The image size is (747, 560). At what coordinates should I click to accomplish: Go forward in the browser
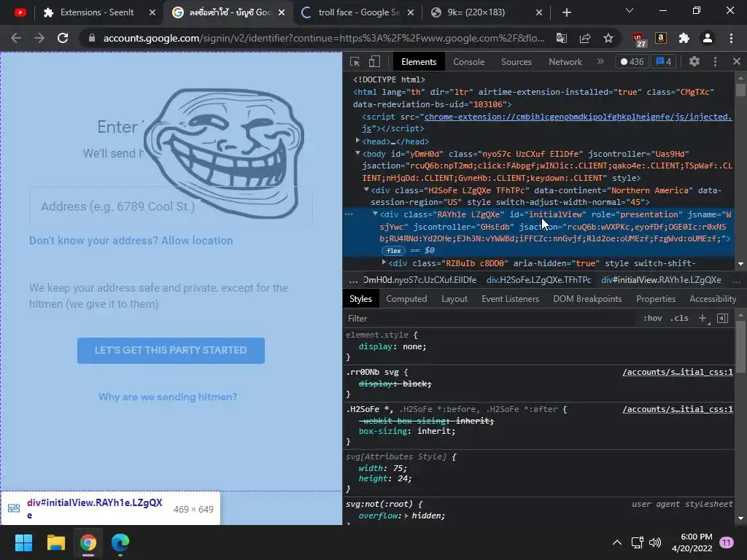tap(39, 38)
